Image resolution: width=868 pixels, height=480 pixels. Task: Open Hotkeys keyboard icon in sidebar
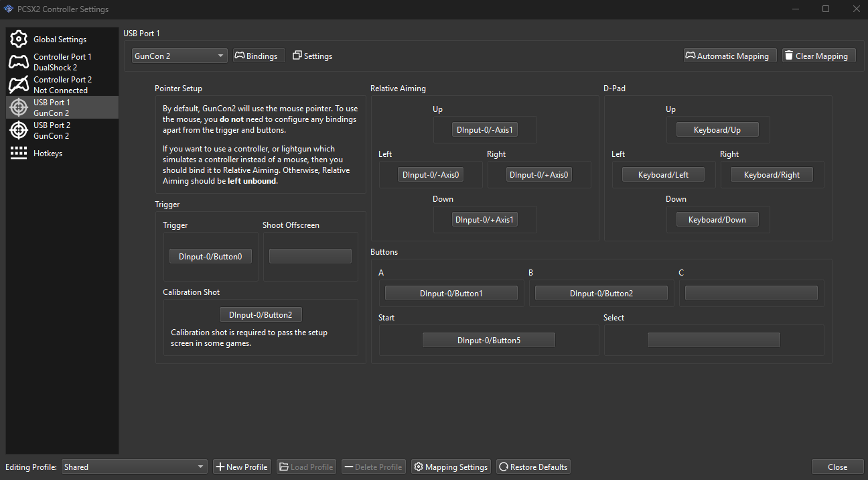click(19, 153)
